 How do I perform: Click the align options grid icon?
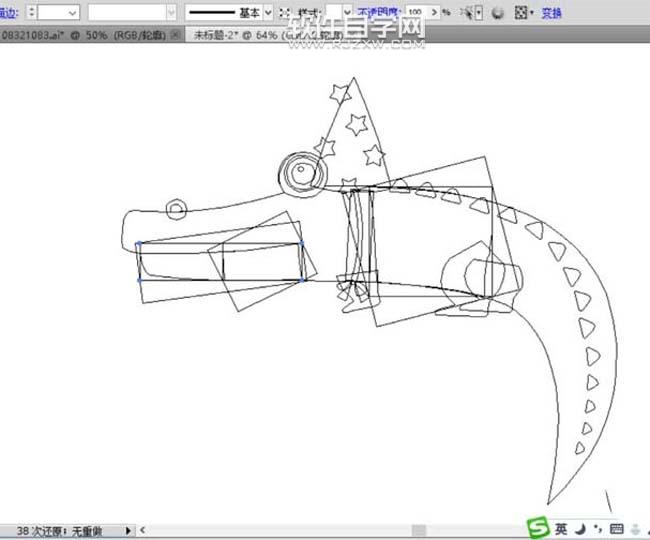click(x=523, y=13)
